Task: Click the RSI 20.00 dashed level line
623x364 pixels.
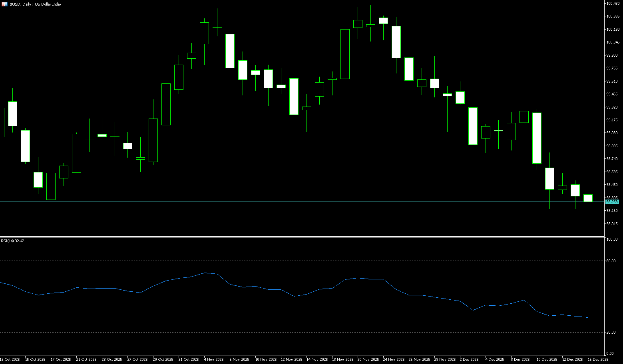Action: 280,332
